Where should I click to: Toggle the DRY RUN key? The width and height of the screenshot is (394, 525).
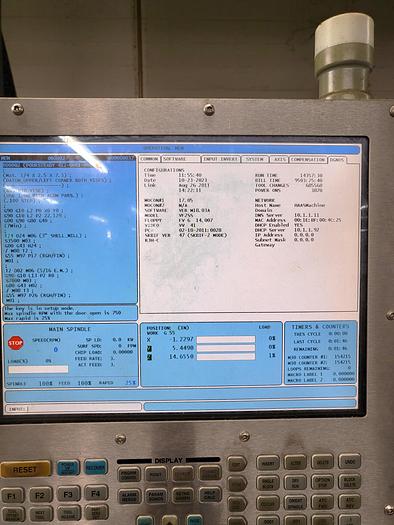pos(295,482)
